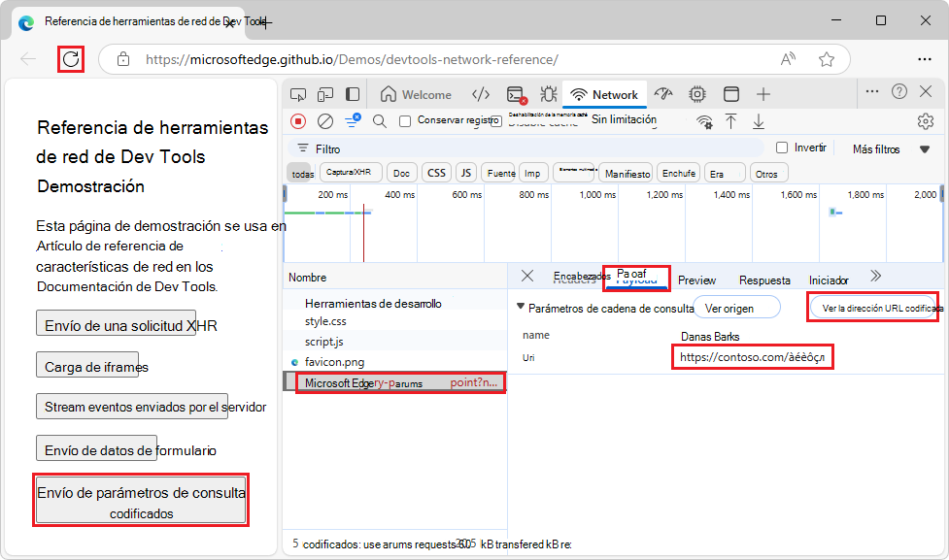Viewport: 949px width, 560px height.
Task: Toggle the network filter bar icon
Action: pyautogui.click(x=353, y=120)
